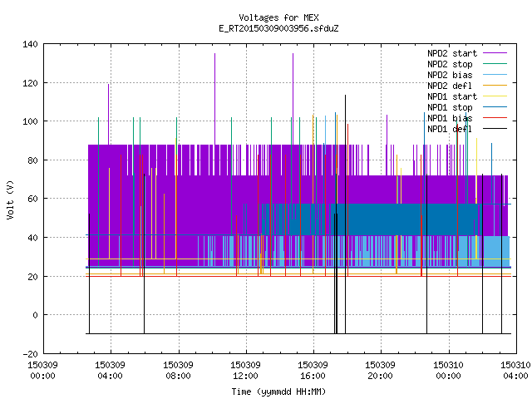Click the black NPD1 defl legend line
Image resolution: width=532 pixels, height=399 pixels.
[x=495, y=129]
